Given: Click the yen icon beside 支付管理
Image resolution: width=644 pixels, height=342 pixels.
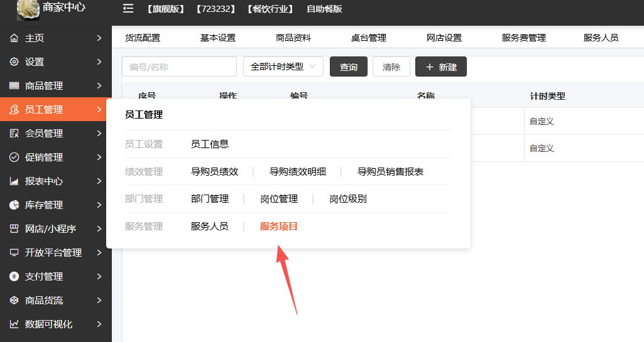Looking at the screenshot, I should pyautogui.click(x=14, y=276).
